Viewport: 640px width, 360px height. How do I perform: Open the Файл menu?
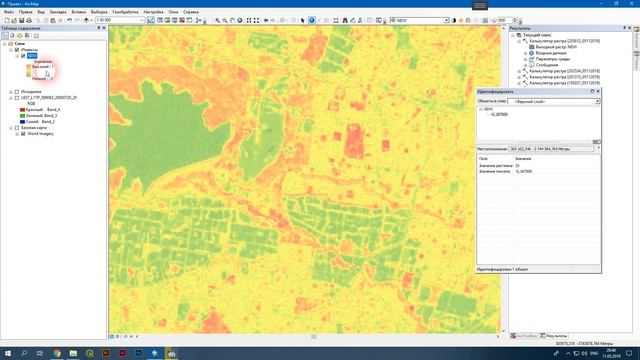pos(9,12)
